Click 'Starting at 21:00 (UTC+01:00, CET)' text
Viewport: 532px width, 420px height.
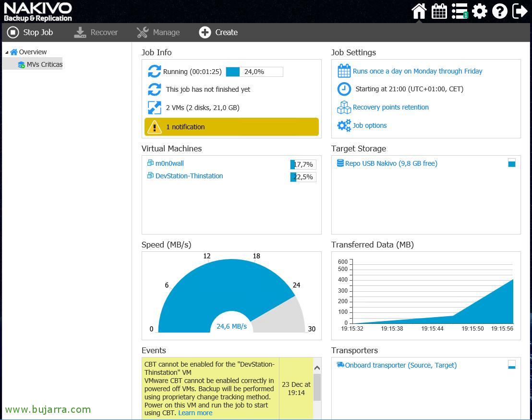[x=410, y=89]
